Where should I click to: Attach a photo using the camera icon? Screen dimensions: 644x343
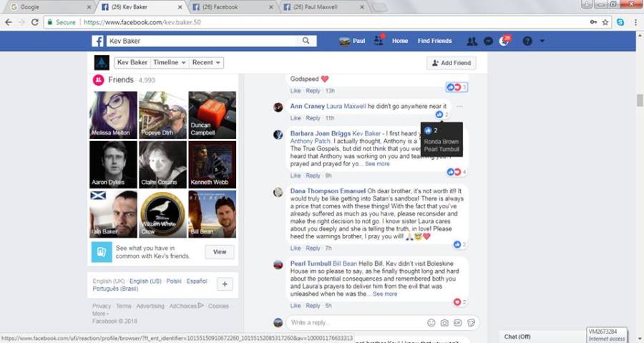click(x=444, y=322)
